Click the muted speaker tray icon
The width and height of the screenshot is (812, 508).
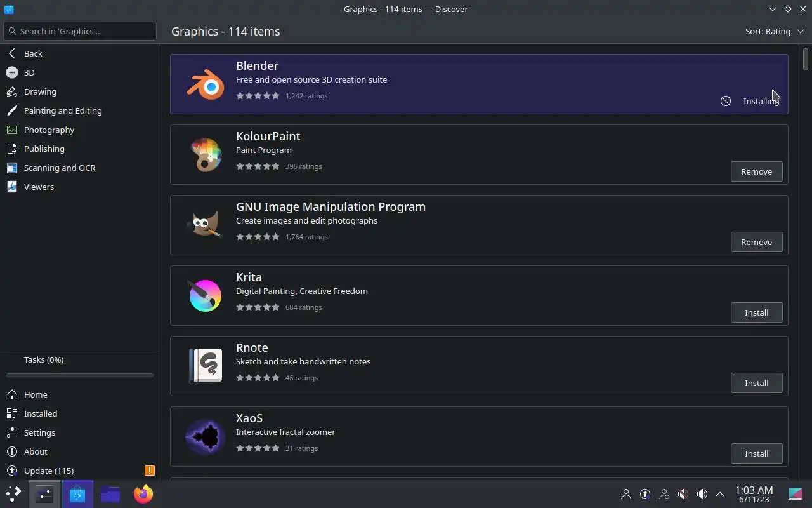coord(683,493)
